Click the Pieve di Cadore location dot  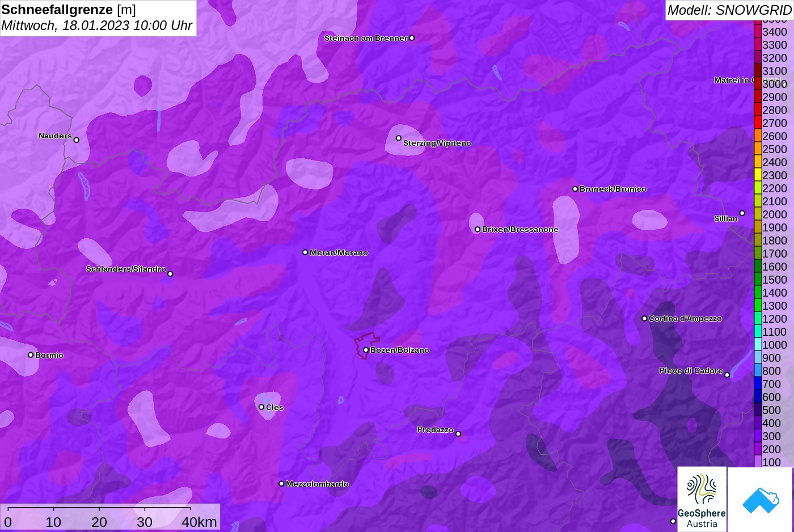(x=727, y=375)
